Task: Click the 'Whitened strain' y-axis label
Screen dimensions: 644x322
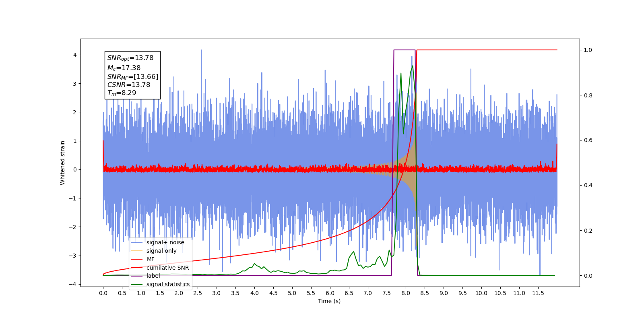Action: click(x=62, y=163)
